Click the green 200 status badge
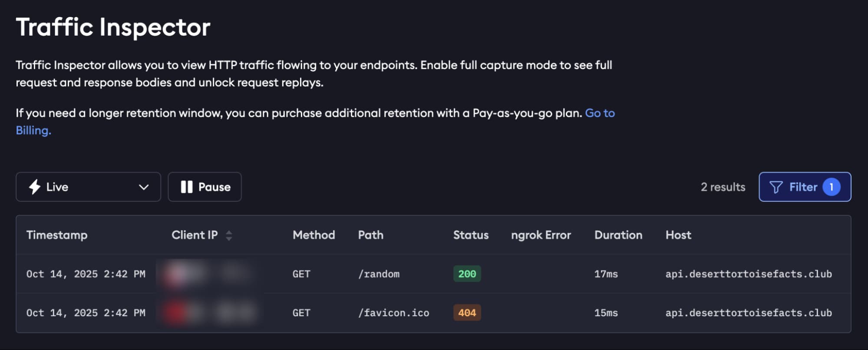 467,274
